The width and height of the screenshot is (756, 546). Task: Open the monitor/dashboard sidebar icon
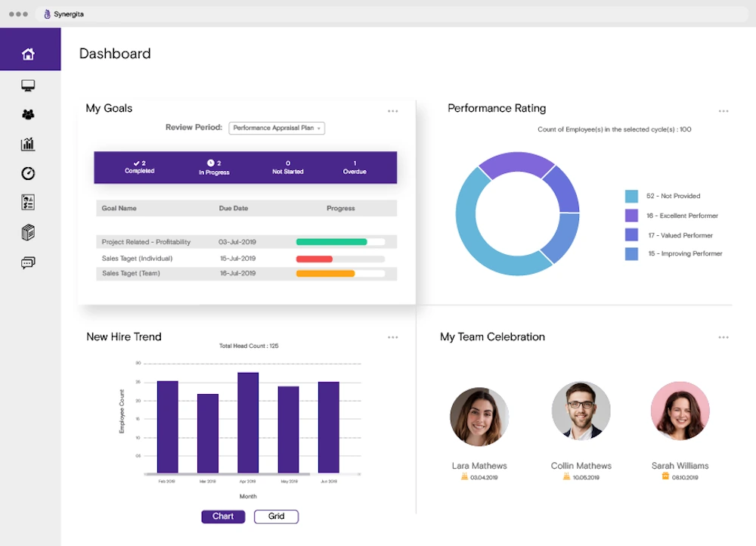28,85
